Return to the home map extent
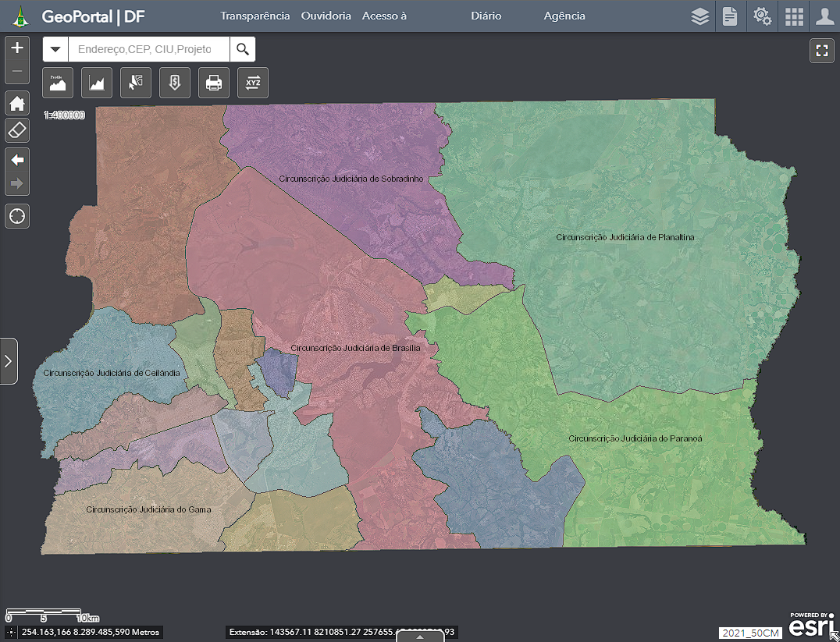This screenshot has height=642, width=840. (17, 104)
